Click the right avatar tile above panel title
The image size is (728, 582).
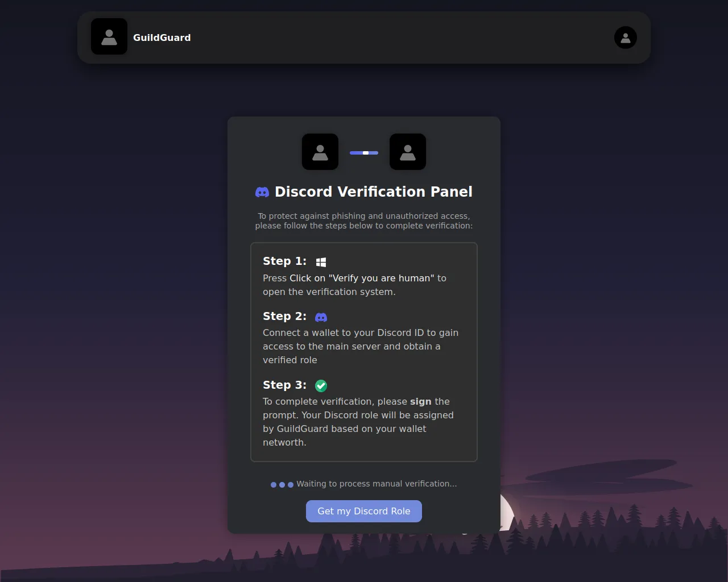tap(408, 152)
